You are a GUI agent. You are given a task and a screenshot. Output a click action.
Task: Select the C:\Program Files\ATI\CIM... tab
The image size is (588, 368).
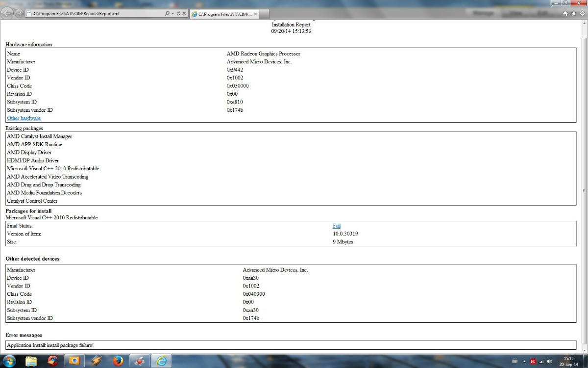(x=224, y=14)
